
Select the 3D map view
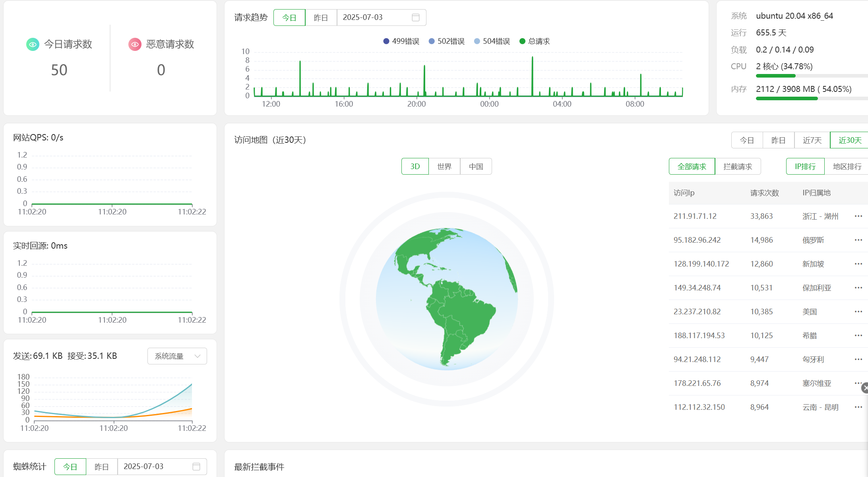click(x=415, y=166)
